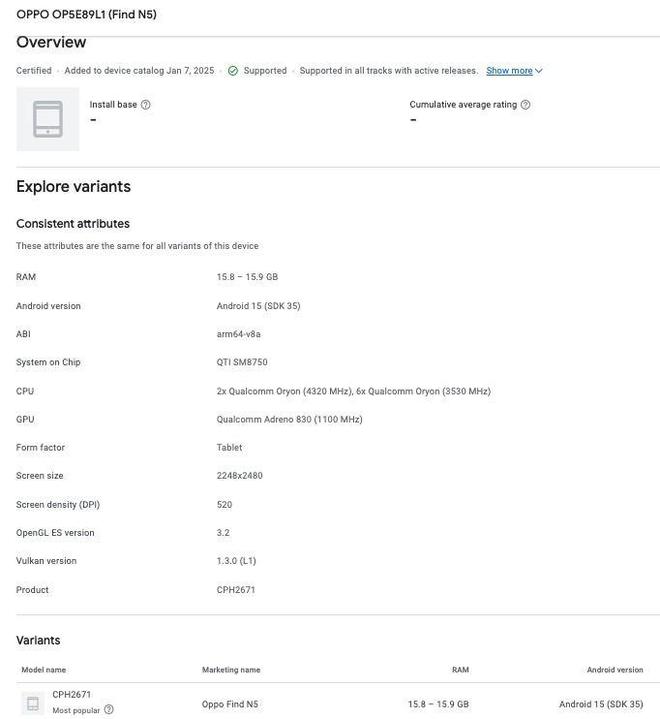Open the Most popular help tooltip icon
The width and height of the screenshot is (660, 719).
tap(109, 710)
